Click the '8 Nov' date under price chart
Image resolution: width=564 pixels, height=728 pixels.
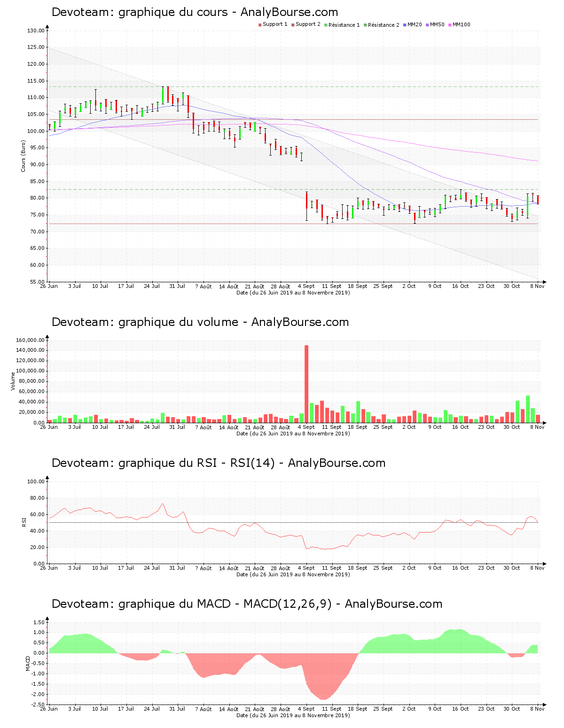pyautogui.click(x=537, y=286)
